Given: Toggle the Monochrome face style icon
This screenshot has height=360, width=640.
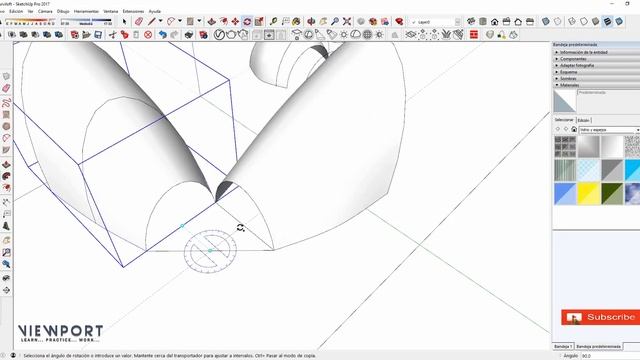Looking at the screenshot, I should point(619,22).
